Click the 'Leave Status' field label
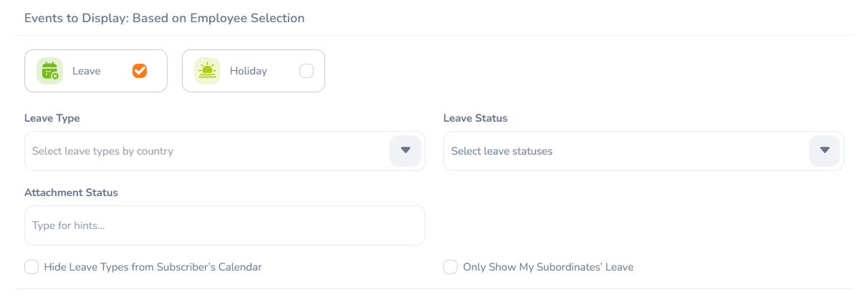 pyautogui.click(x=476, y=118)
